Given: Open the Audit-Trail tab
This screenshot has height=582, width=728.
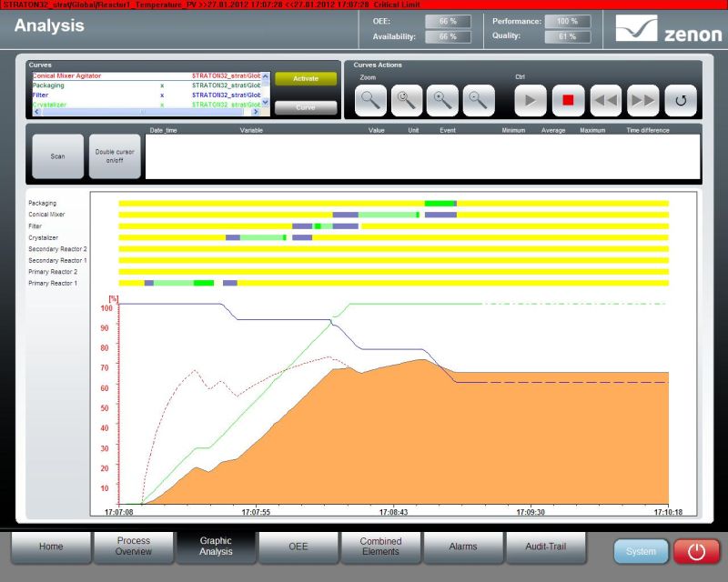Looking at the screenshot, I should point(546,547).
